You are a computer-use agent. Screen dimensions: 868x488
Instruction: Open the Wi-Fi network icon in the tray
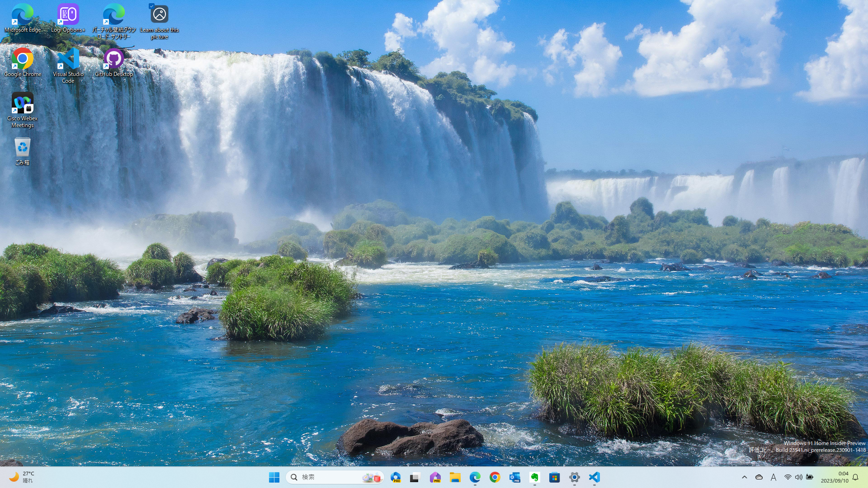point(788,477)
